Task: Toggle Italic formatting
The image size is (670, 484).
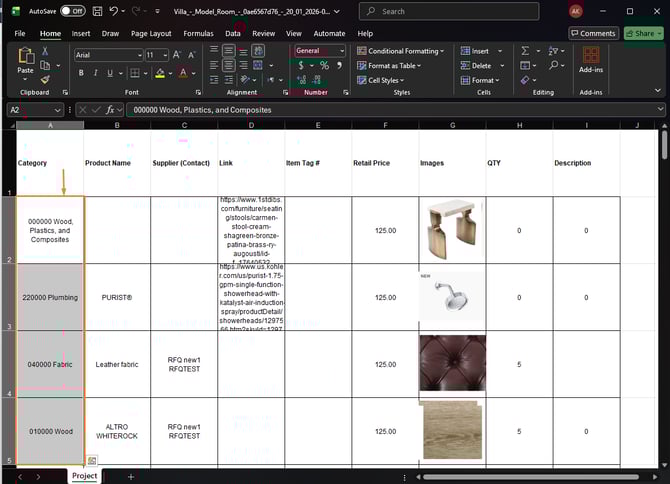Action: tap(95, 73)
